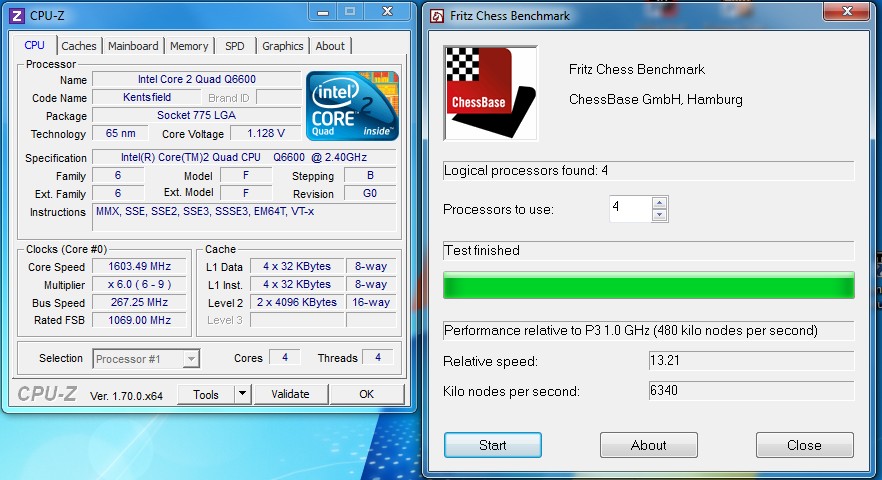This screenshot has width=882, height=480.
Task: Click the Rated FSB value 1069.00 MHz
Action: [x=140, y=320]
